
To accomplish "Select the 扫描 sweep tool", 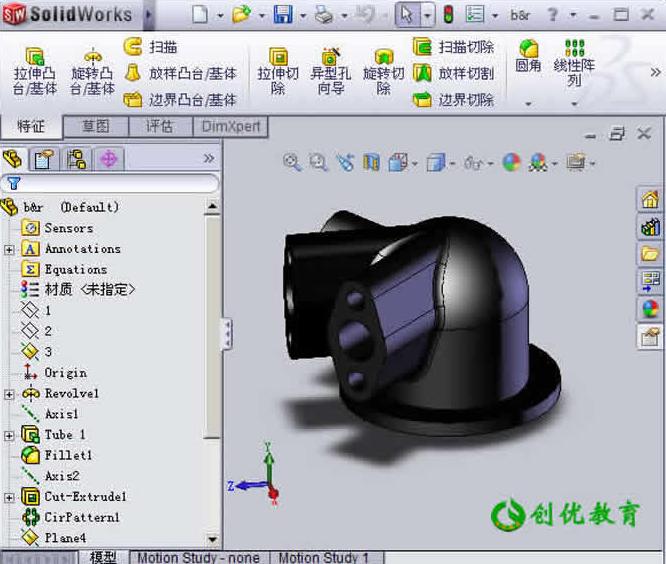I will (x=150, y=47).
